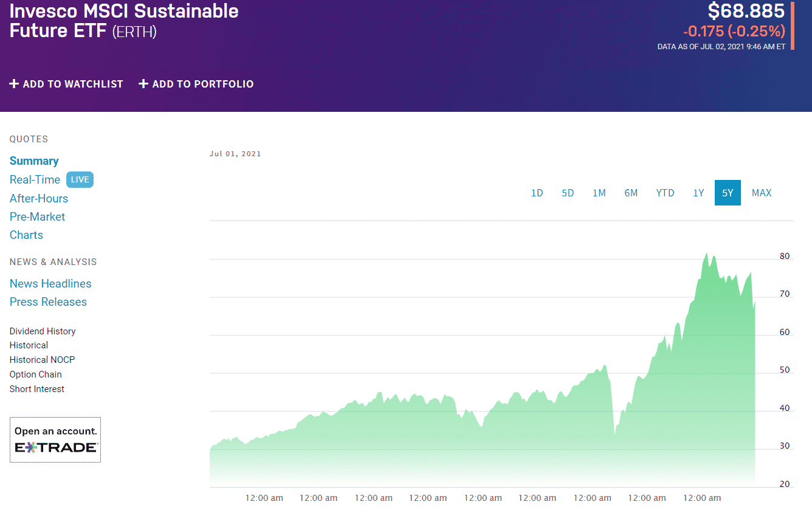Select the 1Y chart range

[x=698, y=193]
